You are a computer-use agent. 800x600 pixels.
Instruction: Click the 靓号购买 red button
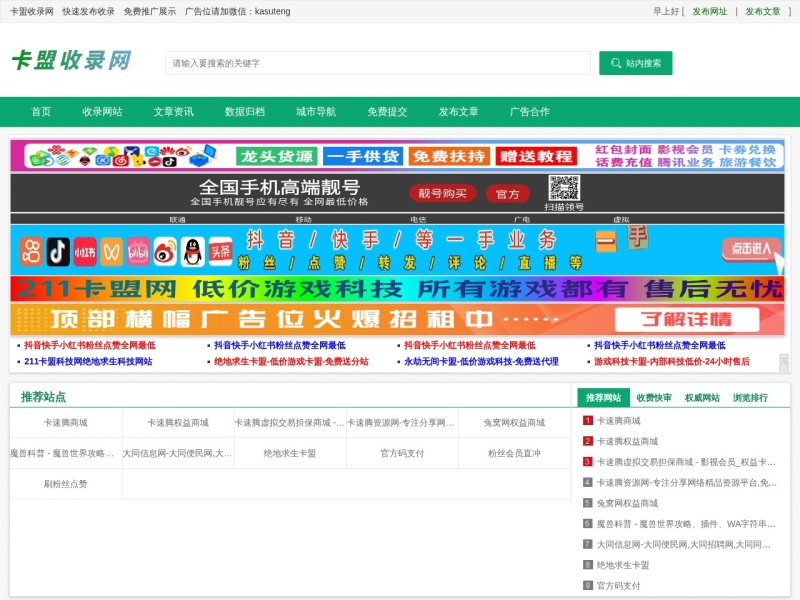[442, 193]
